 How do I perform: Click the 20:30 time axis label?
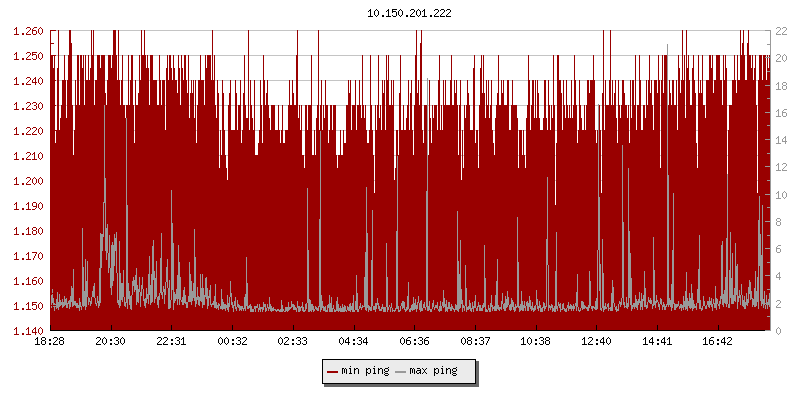[110, 342]
